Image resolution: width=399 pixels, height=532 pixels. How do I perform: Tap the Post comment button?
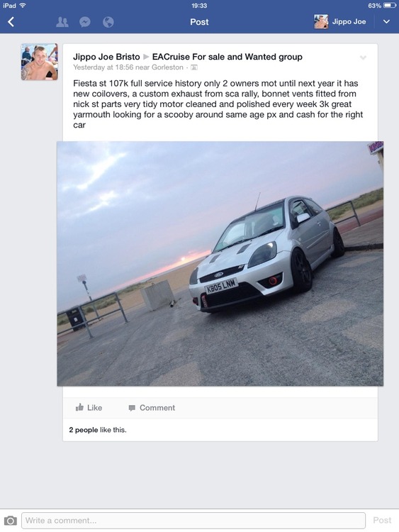(382, 520)
